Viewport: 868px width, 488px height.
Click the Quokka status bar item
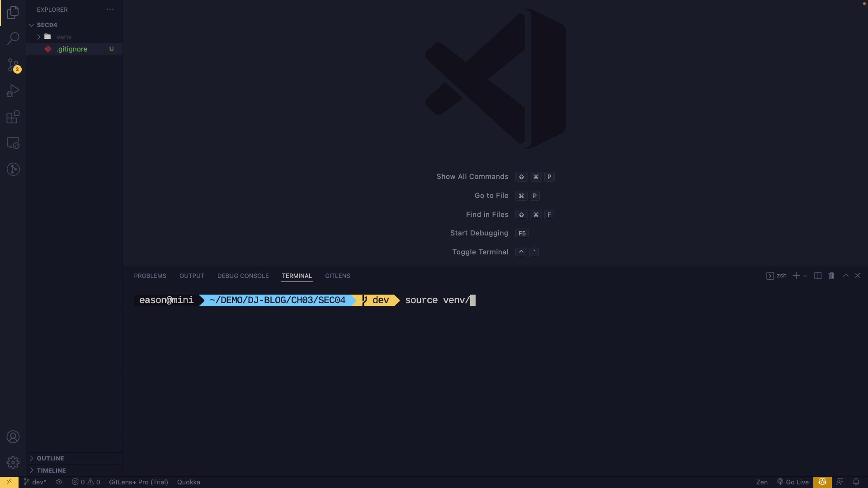pyautogui.click(x=189, y=482)
